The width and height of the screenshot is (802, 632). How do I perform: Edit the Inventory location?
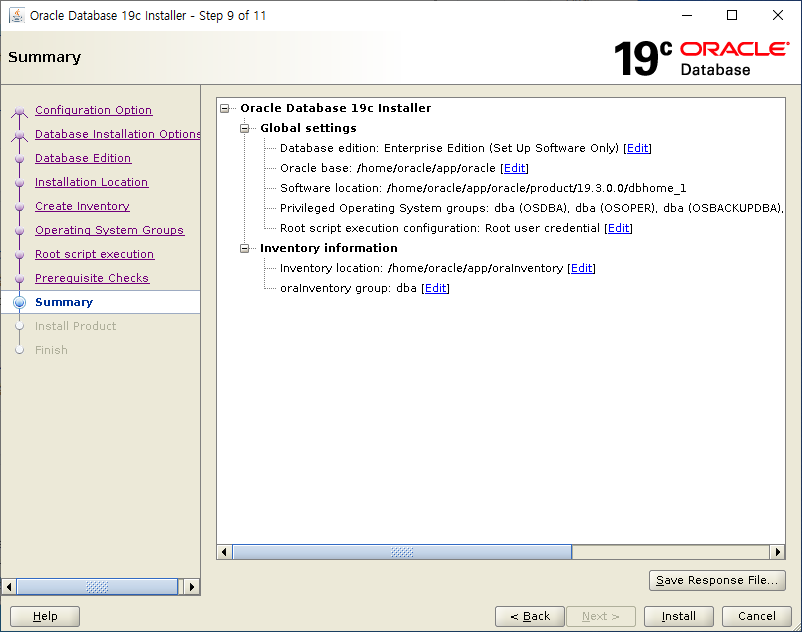(582, 268)
